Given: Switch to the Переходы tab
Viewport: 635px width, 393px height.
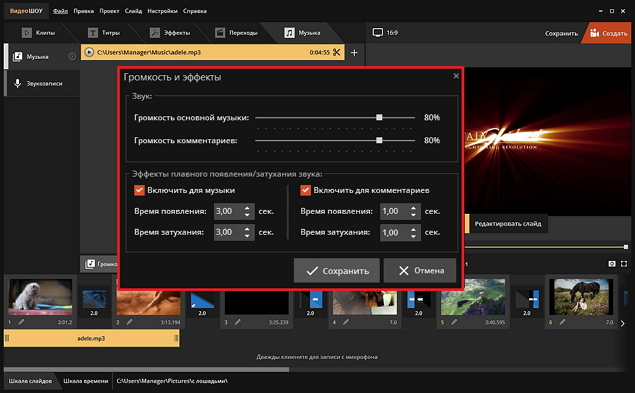Looking at the screenshot, I should tap(237, 33).
